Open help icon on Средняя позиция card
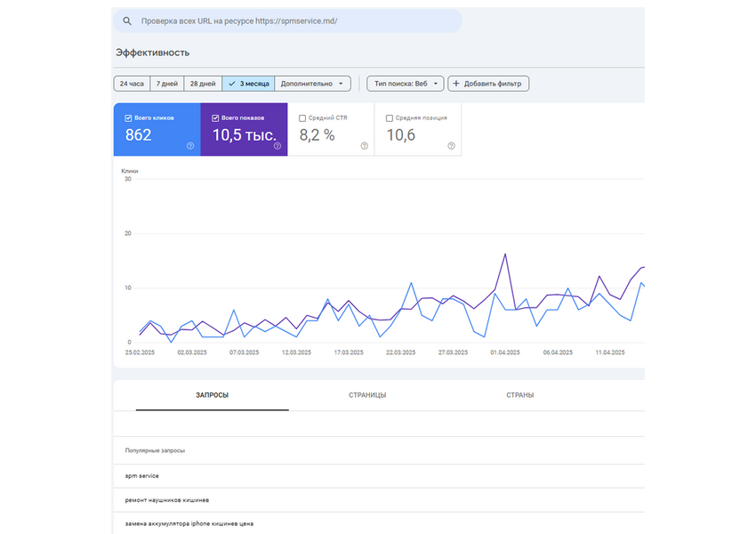The width and height of the screenshot is (756, 534). [x=451, y=146]
